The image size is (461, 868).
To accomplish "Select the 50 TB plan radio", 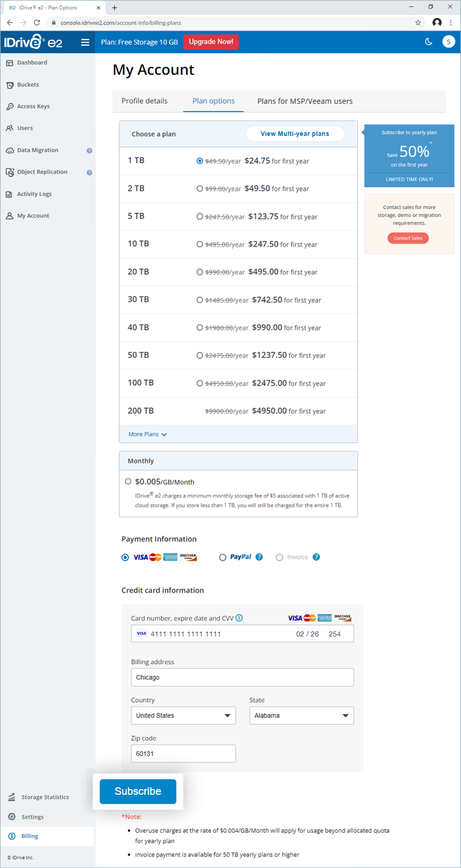I will click(x=200, y=356).
